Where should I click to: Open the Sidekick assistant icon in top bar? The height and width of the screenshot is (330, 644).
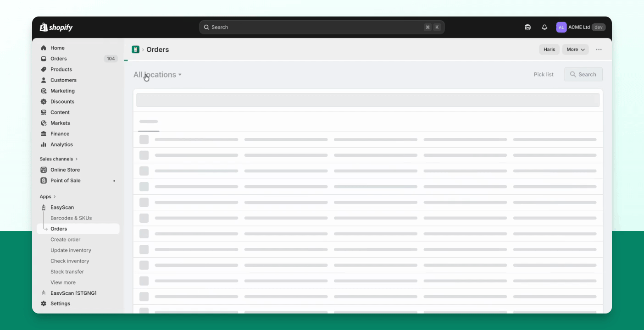click(527, 27)
